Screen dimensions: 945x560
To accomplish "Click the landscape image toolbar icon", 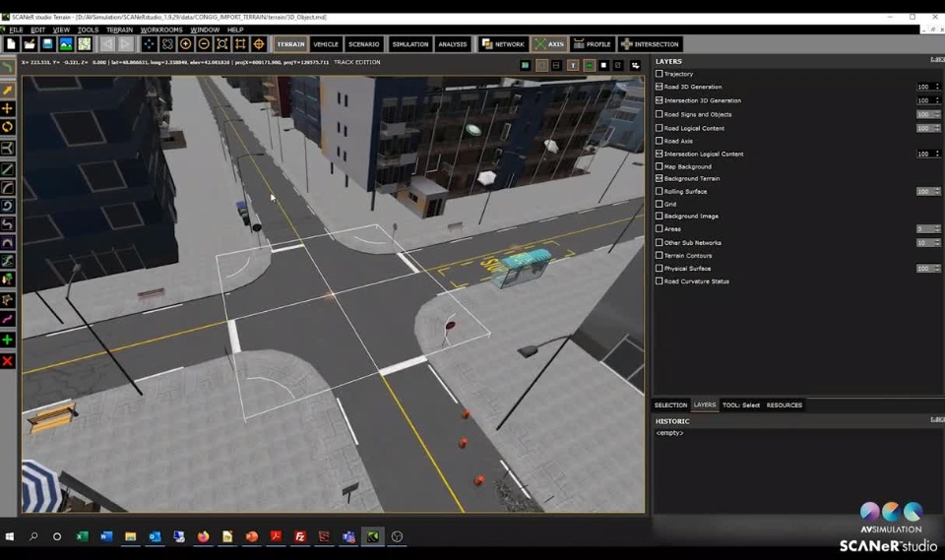I will 66,44.
